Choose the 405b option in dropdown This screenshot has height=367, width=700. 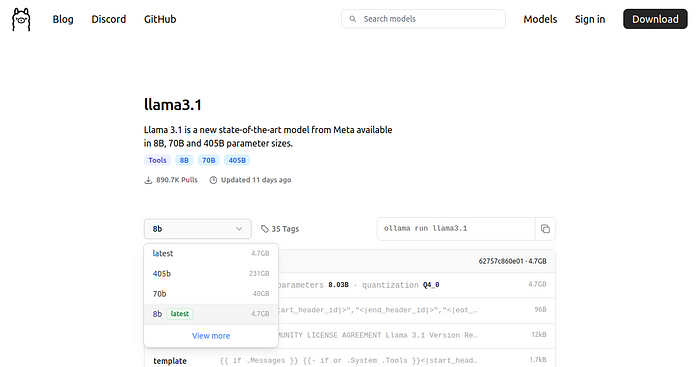(211, 273)
